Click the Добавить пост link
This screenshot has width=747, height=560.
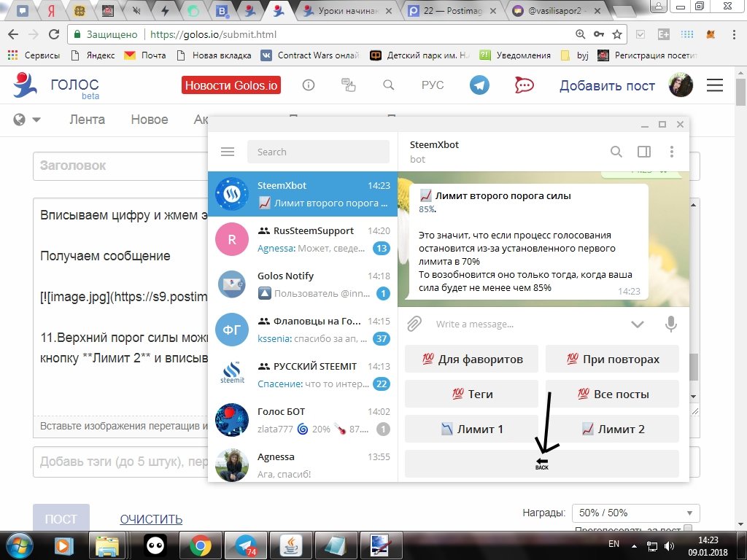(x=607, y=86)
